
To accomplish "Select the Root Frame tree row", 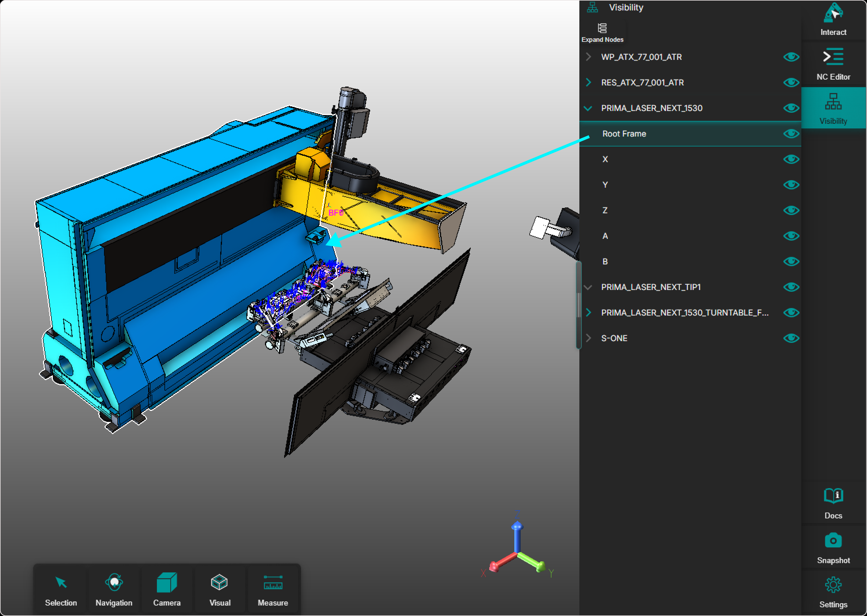I will 690,134.
